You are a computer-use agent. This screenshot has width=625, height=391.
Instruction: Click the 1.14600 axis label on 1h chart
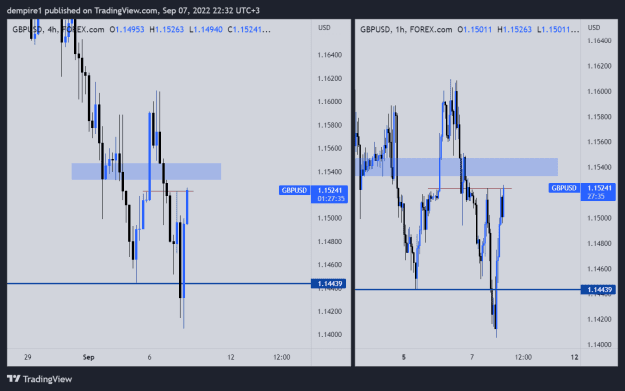pos(599,269)
